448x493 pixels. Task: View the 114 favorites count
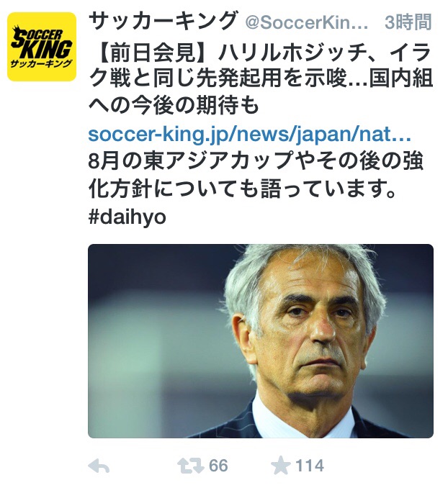pyautogui.click(x=310, y=466)
